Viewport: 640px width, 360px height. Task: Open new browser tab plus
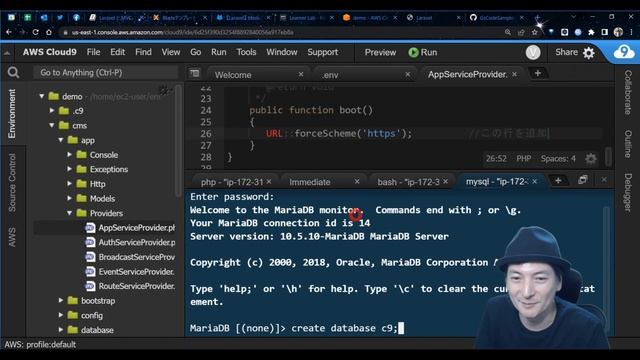(x=537, y=18)
